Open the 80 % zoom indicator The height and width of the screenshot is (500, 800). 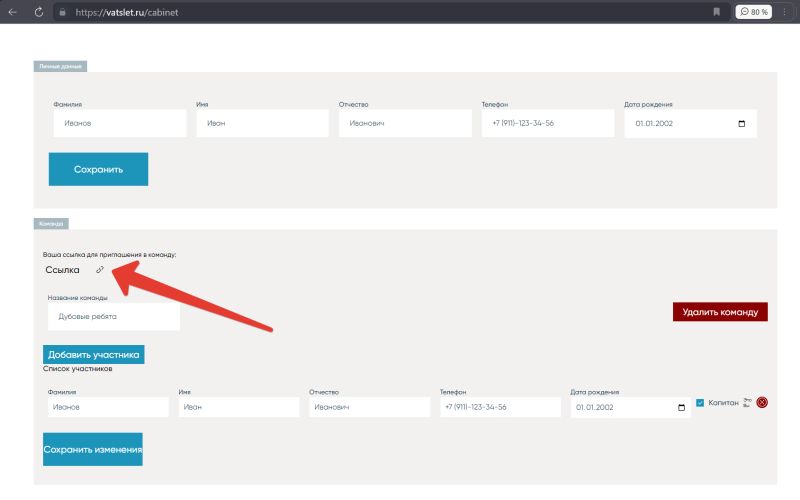click(754, 12)
